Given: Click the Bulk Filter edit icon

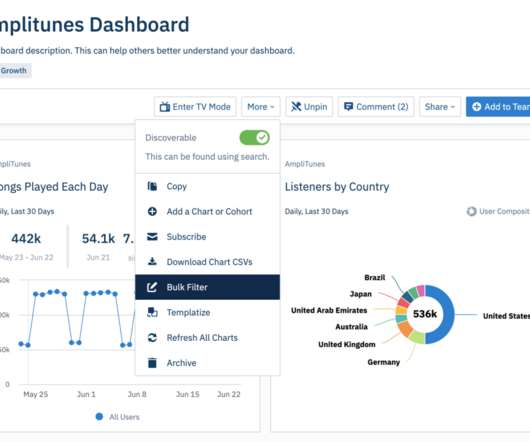Looking at the screenshot, I should tap(152, 287).
